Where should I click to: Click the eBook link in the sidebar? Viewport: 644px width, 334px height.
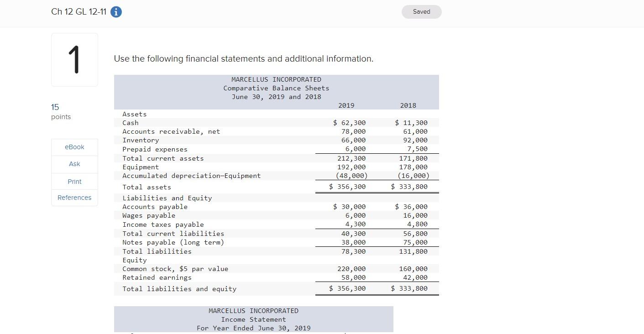[74, 147]
